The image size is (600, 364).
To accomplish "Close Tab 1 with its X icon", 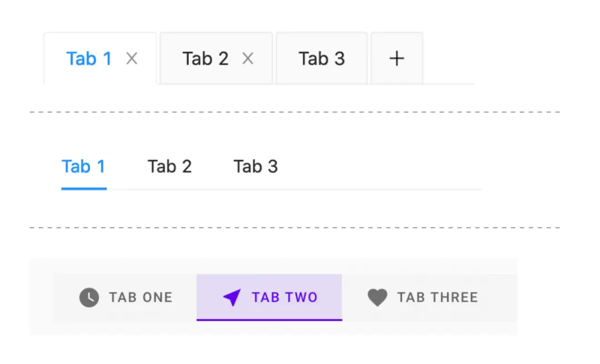I will [x=132, y=58].
